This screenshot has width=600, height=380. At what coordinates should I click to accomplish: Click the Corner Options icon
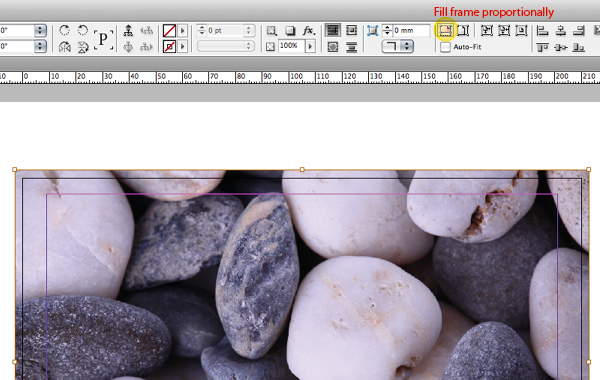372,31
